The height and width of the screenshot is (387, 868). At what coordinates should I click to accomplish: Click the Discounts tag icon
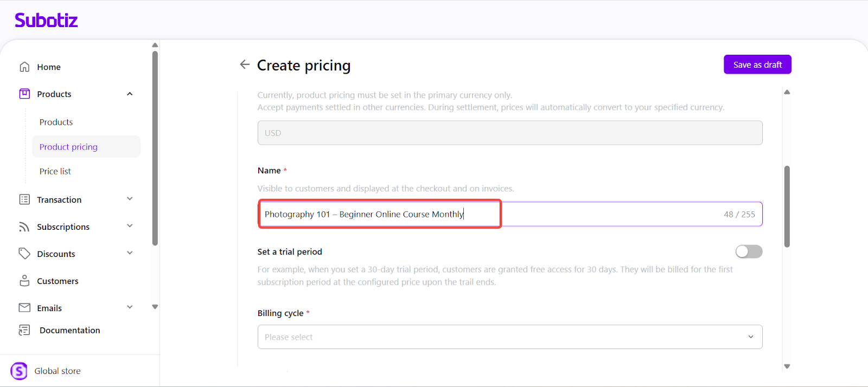tap(24, 254)
